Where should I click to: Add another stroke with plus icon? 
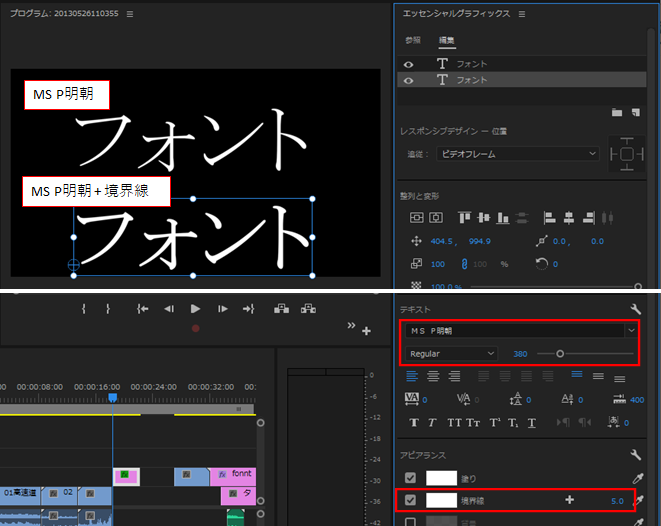click(570, 500)
